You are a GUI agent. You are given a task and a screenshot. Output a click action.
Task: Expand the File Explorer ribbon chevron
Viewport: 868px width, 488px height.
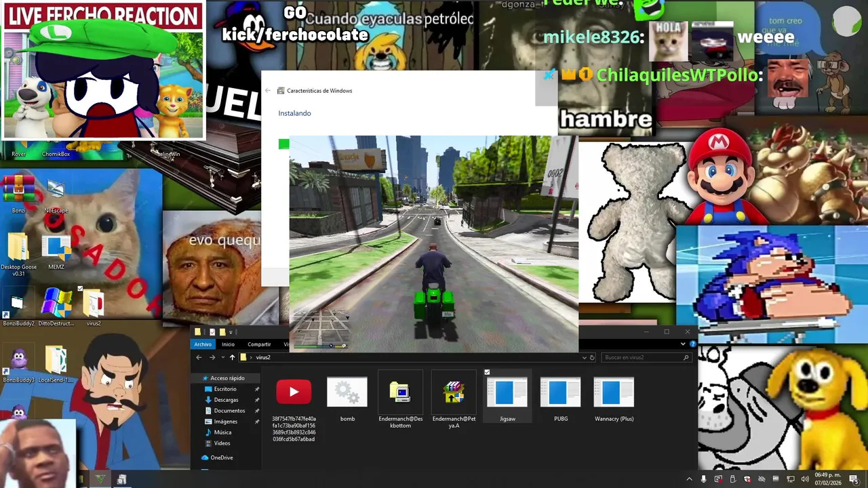tap(683, 344)
